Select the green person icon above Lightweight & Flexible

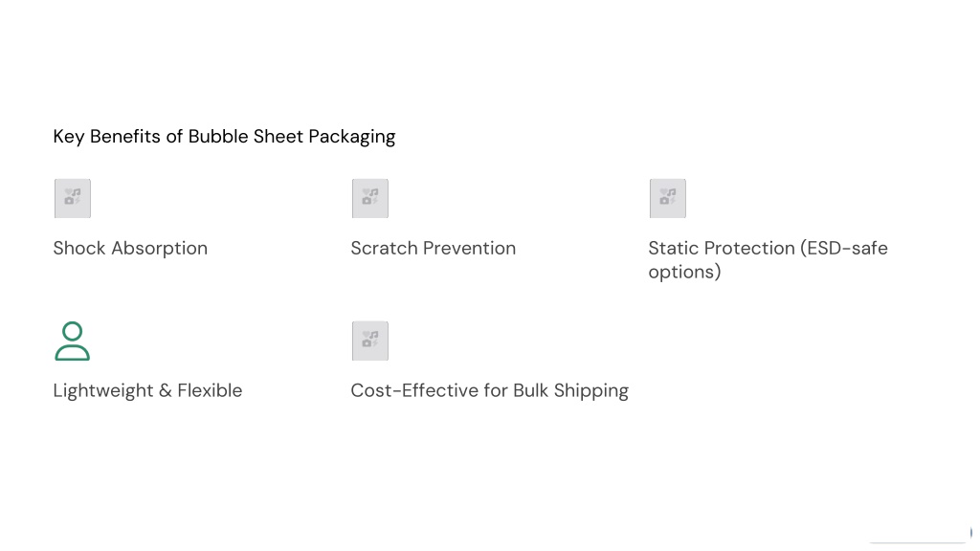tap(73, 342)
